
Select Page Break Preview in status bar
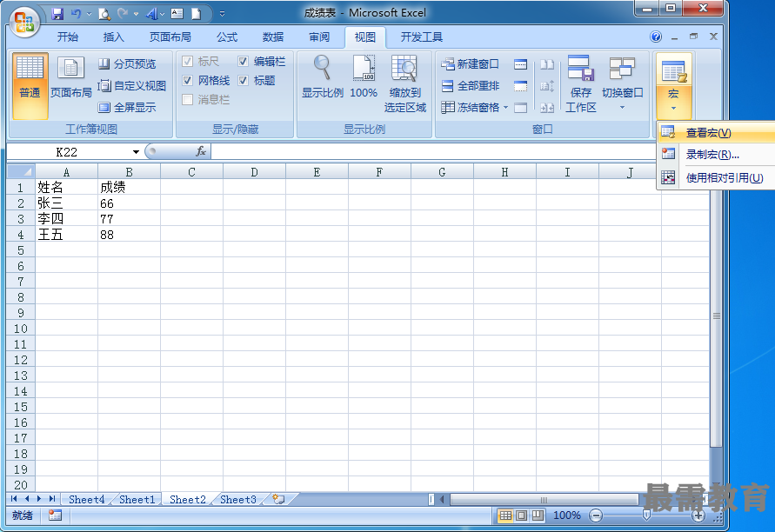(x=538, y=515)
